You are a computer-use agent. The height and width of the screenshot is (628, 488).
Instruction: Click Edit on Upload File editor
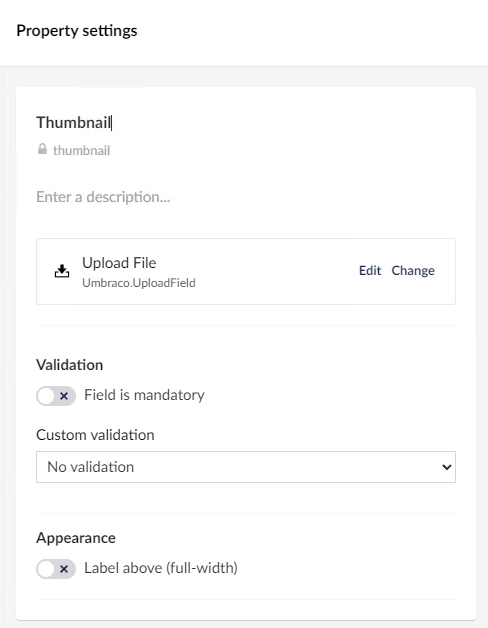pos(370,271)
